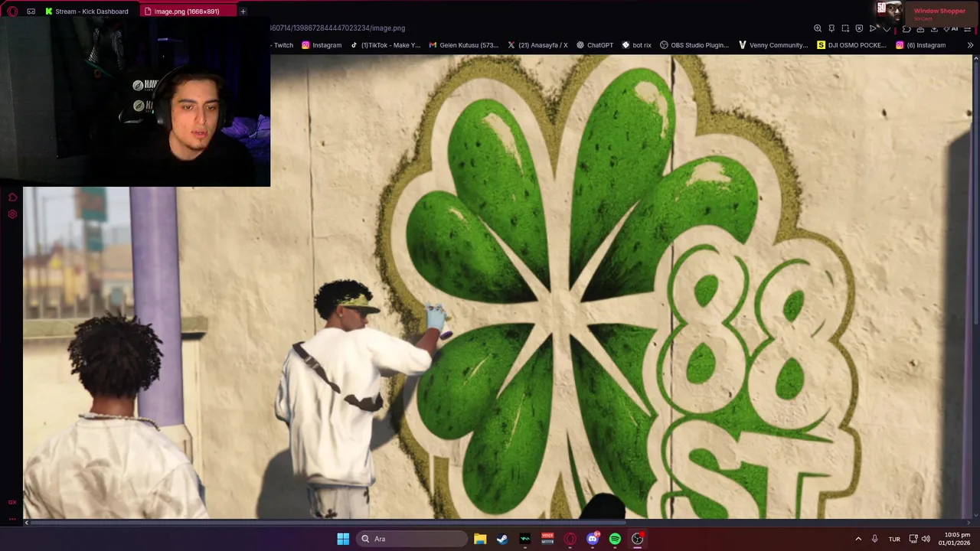980x551 pixels.
Task: Open the Windows Start menu
Action: (x=343, y=539)
